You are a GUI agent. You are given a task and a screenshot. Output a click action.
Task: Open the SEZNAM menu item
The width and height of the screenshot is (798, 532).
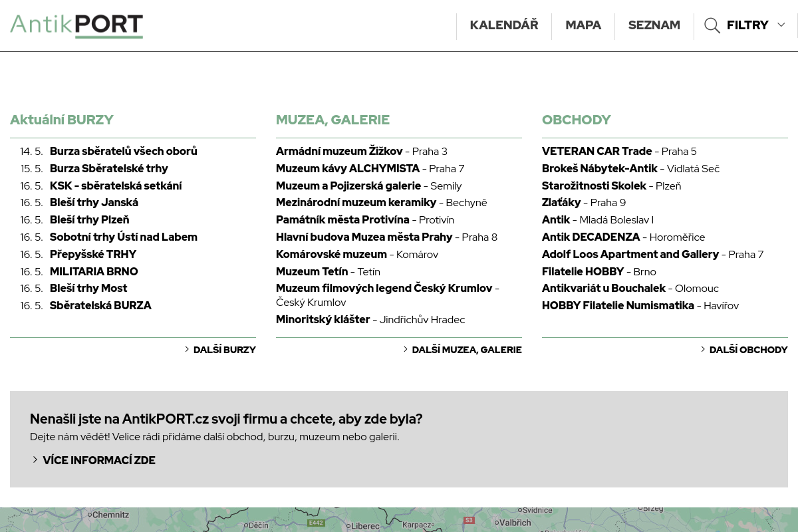pos(654,25)
